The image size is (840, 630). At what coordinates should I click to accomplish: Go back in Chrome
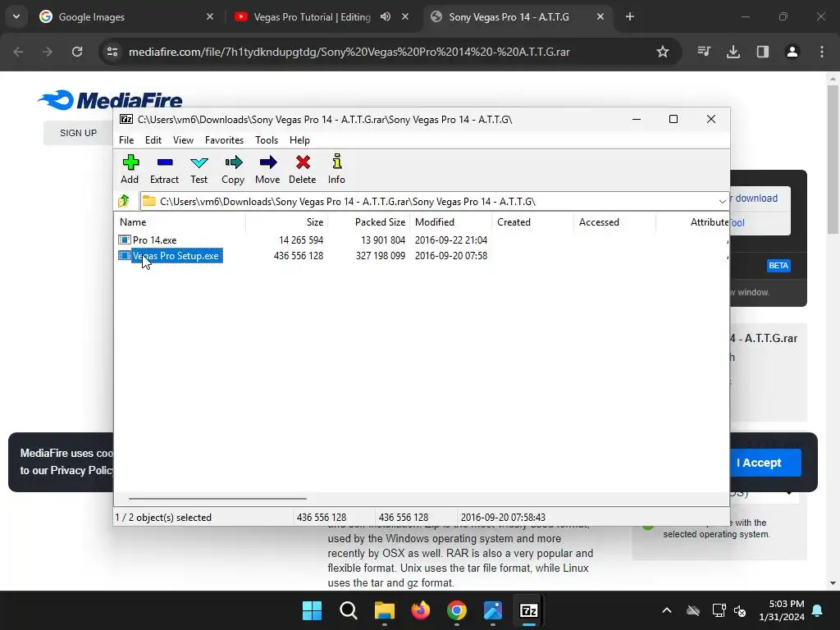tap(18, 52)
